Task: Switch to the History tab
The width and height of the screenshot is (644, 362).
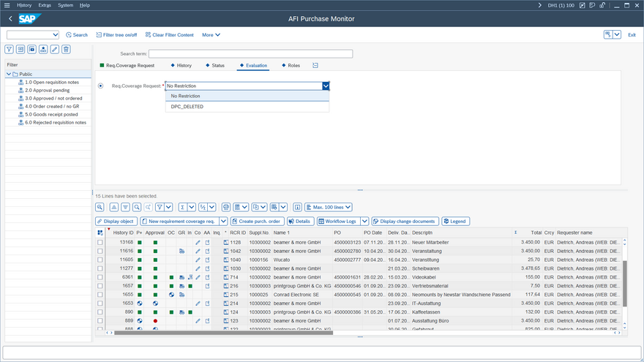Action: 184,66
